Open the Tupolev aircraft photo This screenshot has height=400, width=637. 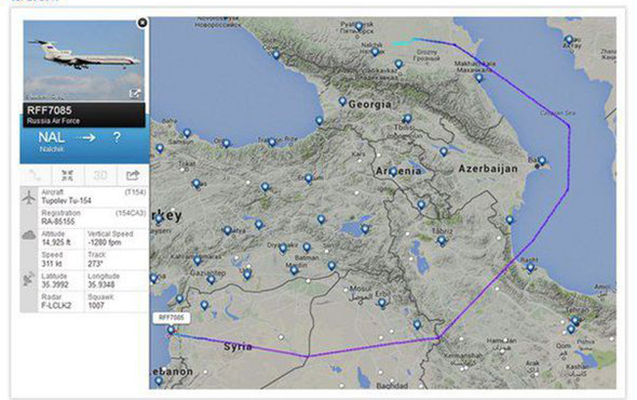[x=82, y=62]
